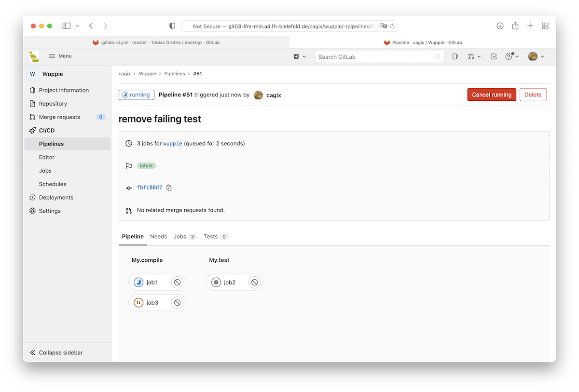Expand the Help question mark dropdown
The height and width of the screenshot is (392, 579).
point(511,56)
